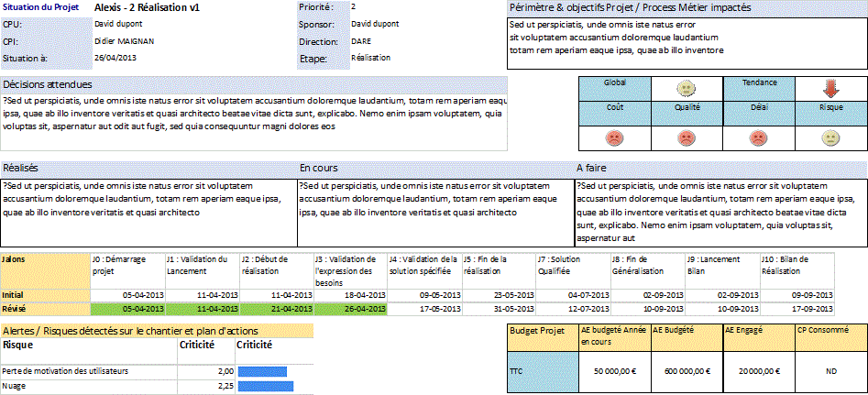
Task: Click the En cours section header
Action: click(436, 169)
